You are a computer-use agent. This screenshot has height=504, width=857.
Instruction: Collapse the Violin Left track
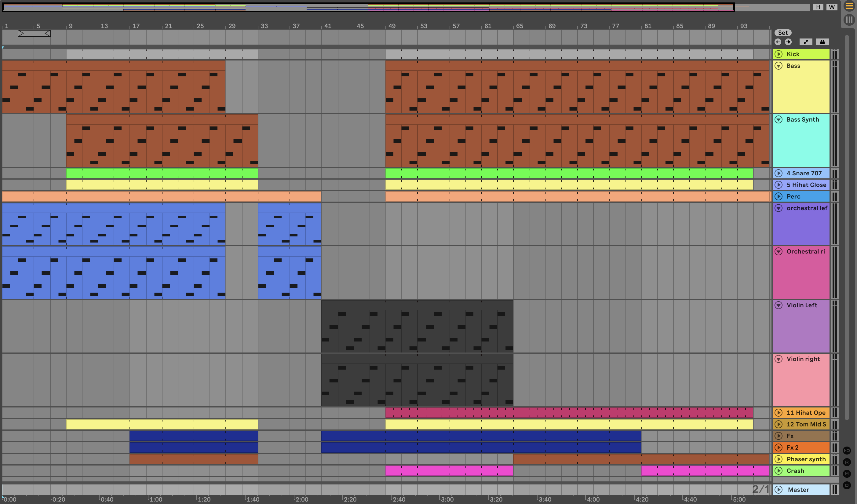click(779, 305)
